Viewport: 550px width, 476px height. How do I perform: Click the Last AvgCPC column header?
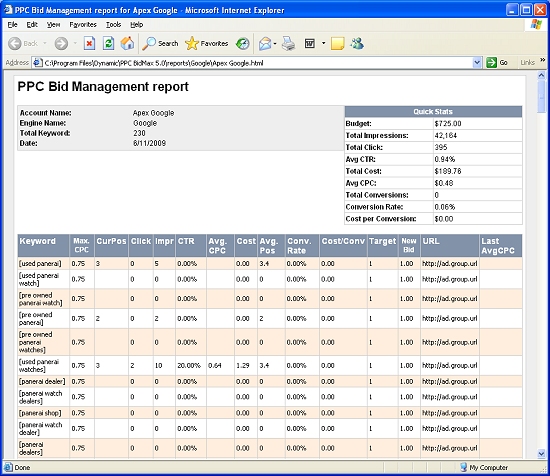point(501,246)
